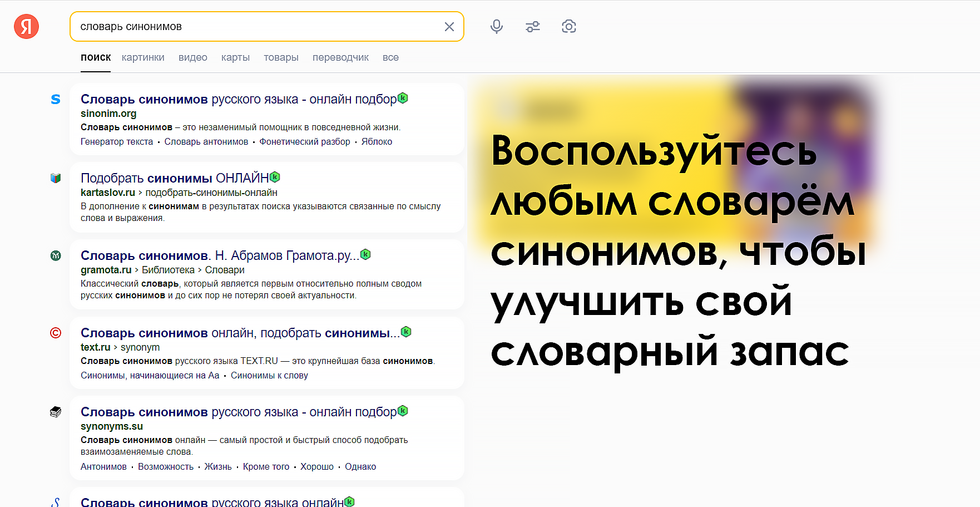This screenshot has height=507, width=980.
Task: Click green badge in the text.ru result title
Action: (x=406, y=332)
